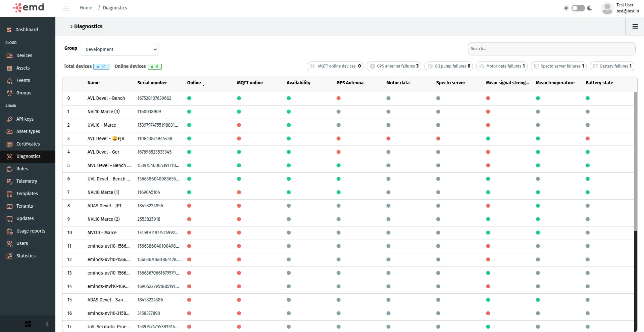Click the Assets sidebar icon
The width and height of the screenshot is (644, 332).
point(9,68)
